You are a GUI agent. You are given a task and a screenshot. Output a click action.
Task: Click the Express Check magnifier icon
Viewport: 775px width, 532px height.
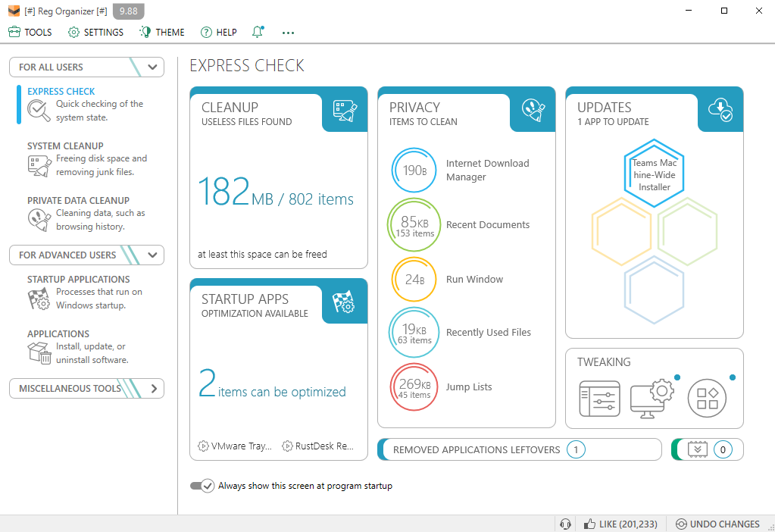(x=39, y=110)
